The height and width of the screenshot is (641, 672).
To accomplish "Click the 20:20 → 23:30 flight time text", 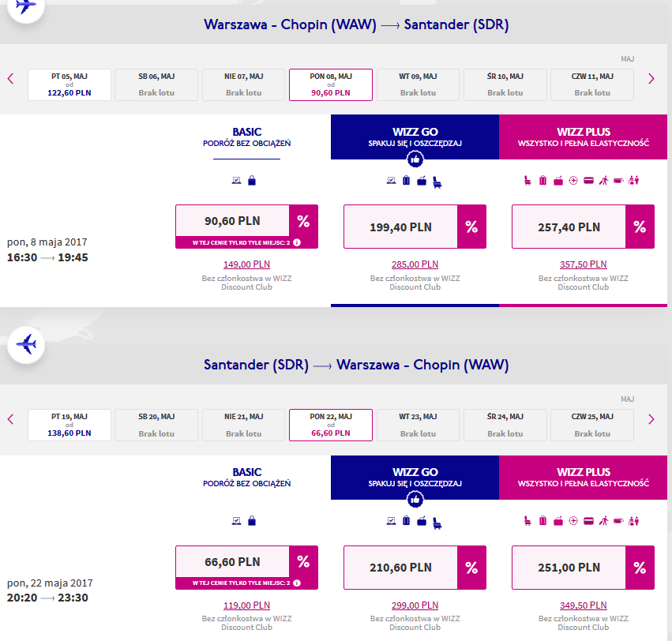I will click(47, 598).
